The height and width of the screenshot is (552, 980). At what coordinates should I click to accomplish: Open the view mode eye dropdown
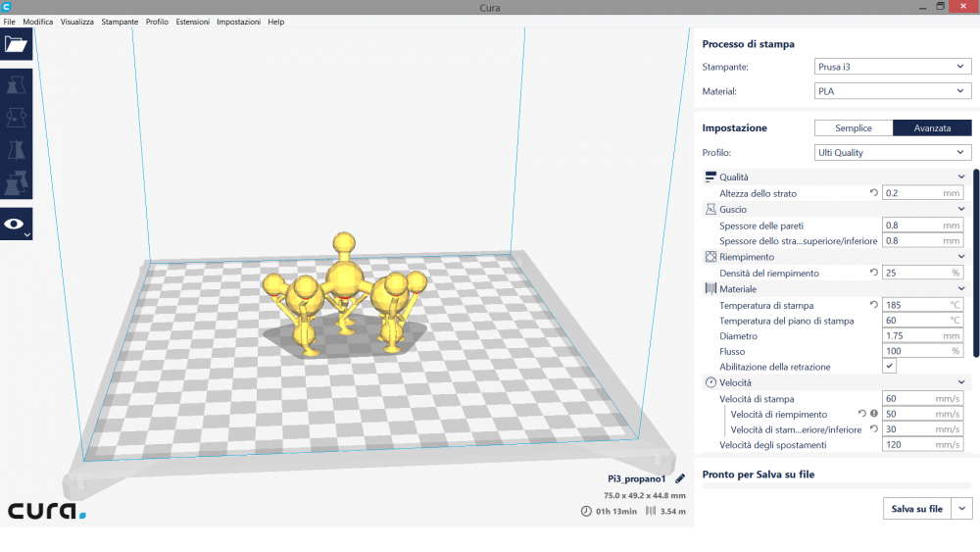[17, 225]
